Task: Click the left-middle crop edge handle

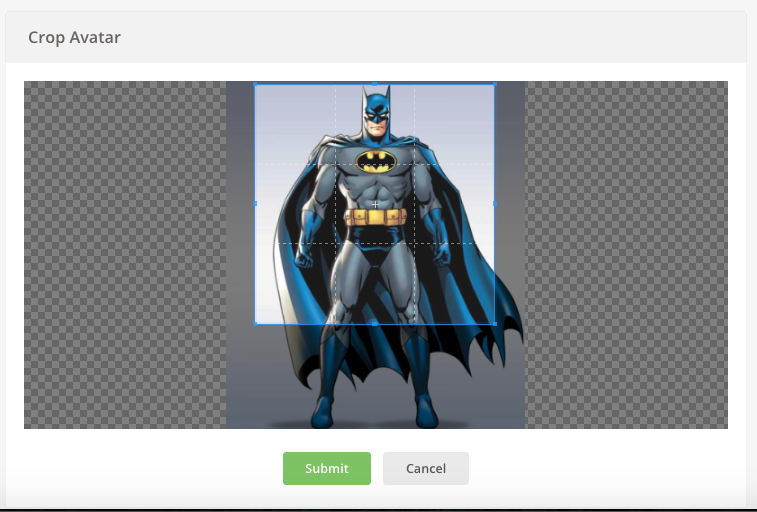Action: coord(255,204)
